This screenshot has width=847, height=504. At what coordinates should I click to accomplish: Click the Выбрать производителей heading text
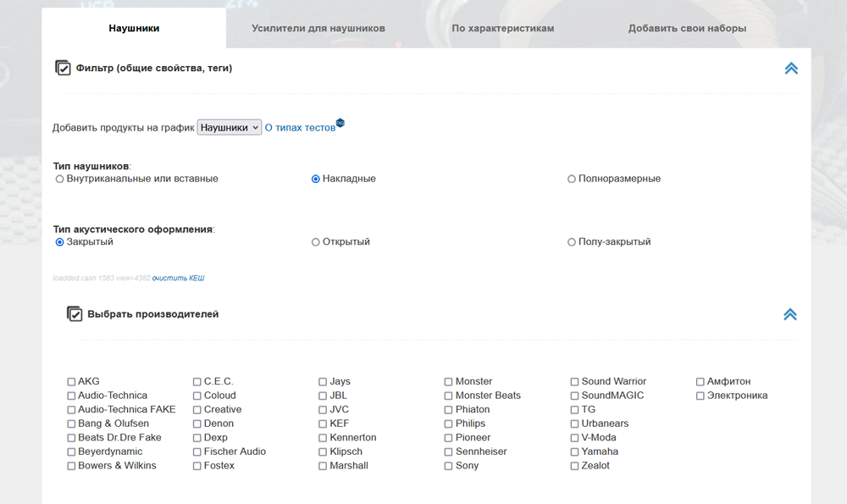click(152, 314)
